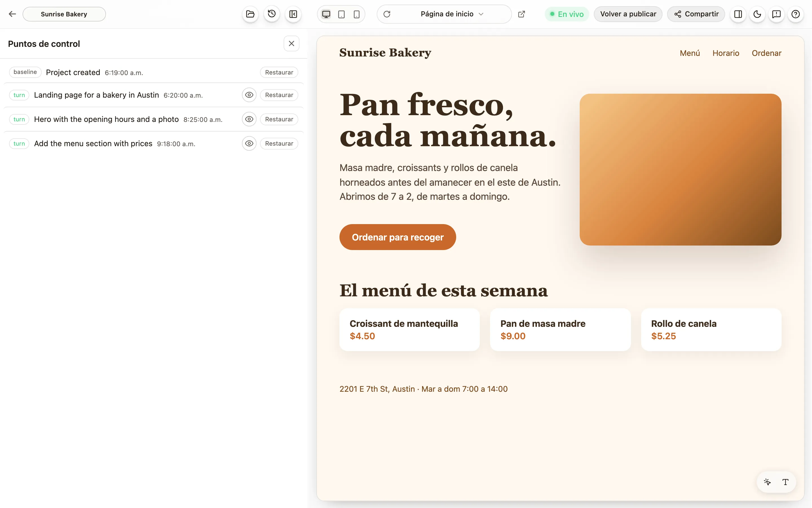Click the Compartir button

[696, 14]
